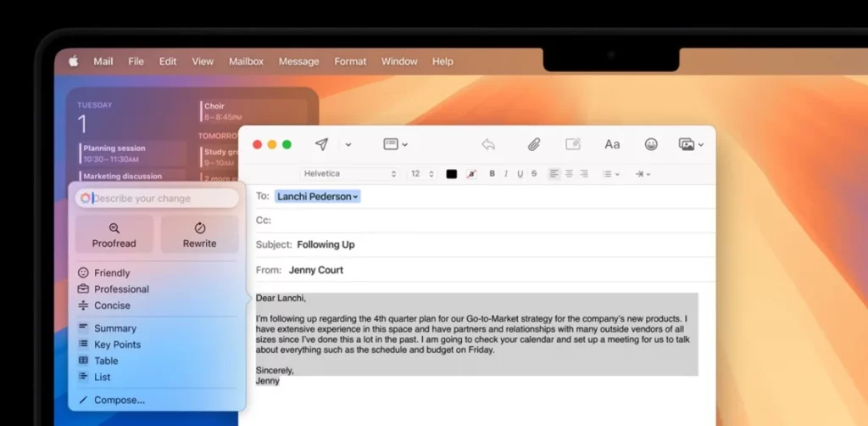Align text left
868x426 pixels.
(554, 174)
